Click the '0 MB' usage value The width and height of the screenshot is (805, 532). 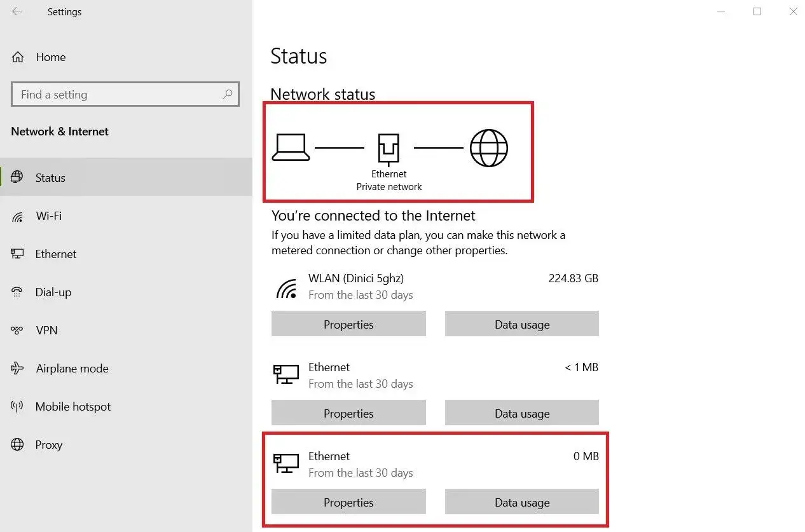coord(586,456)
